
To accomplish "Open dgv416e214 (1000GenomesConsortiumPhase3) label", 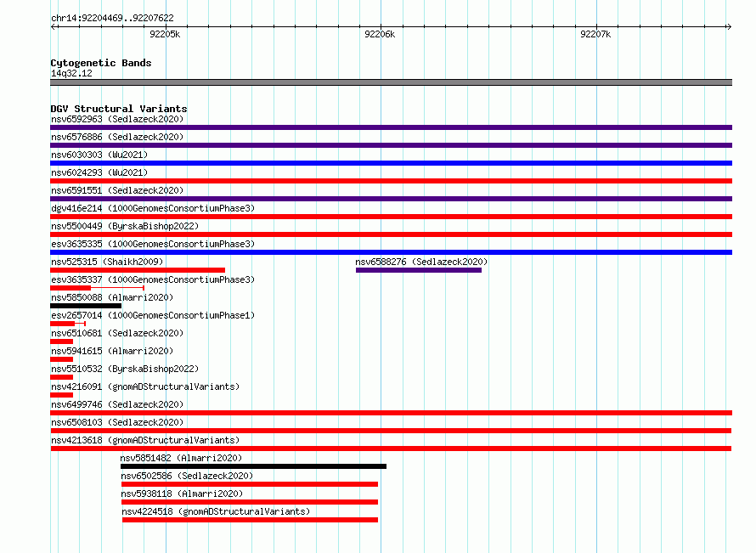I will point(153,208).
